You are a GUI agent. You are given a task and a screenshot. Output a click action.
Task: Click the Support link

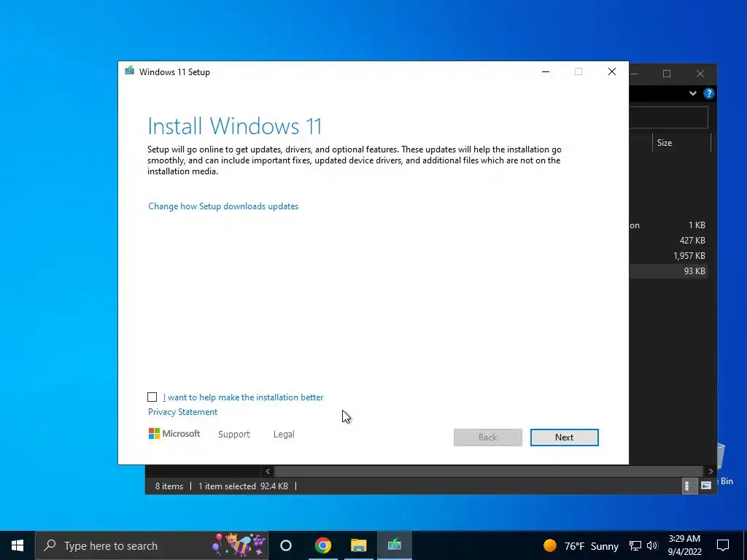coord(234,435)
